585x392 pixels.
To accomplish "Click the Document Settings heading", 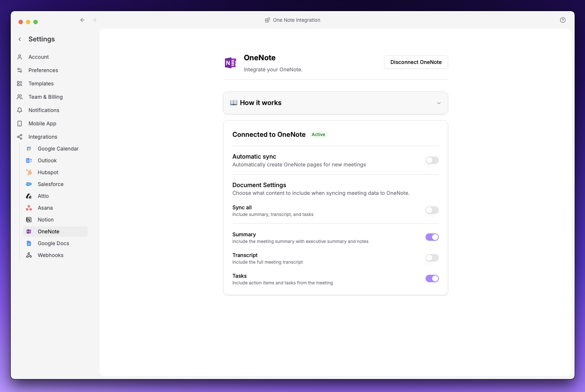I will (259, 185).
